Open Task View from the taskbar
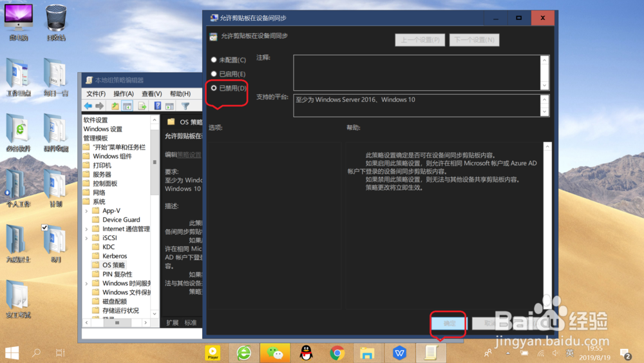The width and height of the screenshot is (644, 363). [x=60, y=353]
